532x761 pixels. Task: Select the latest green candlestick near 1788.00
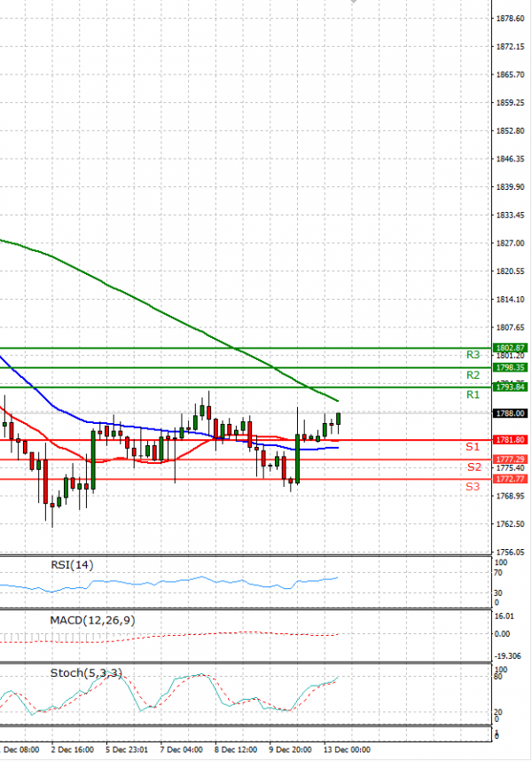(x=339, y=419)
